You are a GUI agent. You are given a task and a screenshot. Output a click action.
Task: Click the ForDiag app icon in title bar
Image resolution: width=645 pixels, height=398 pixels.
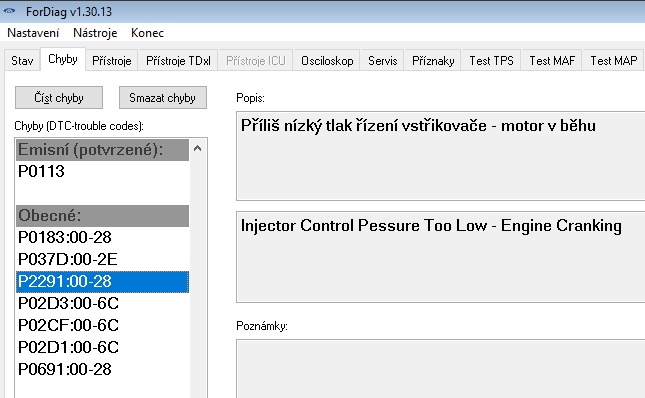[x=9, y=11]
